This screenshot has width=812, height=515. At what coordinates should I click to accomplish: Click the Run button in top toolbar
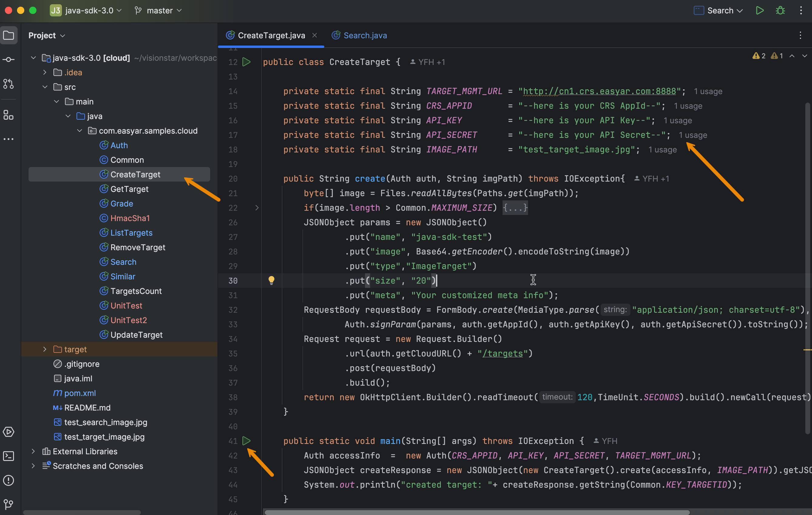[x=759, y=10]
